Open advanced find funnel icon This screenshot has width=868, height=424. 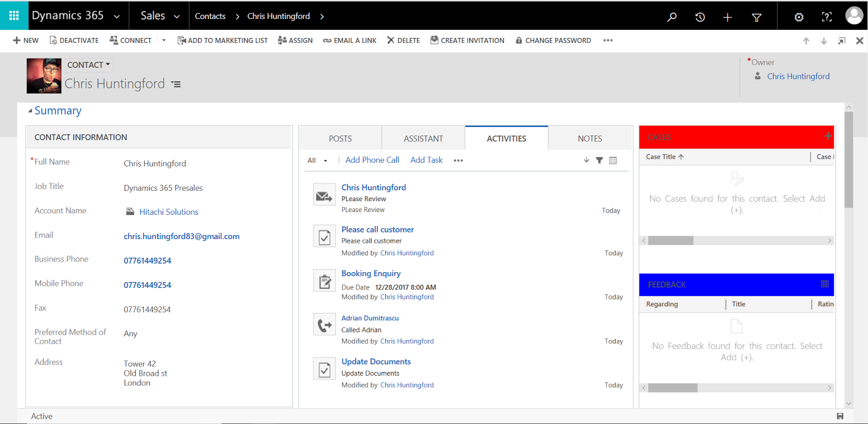click(x=757, y=17)
